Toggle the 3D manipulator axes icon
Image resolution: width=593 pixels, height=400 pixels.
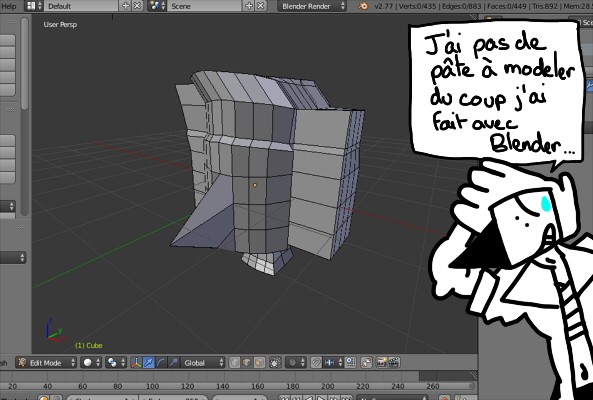tap(136, 363)
